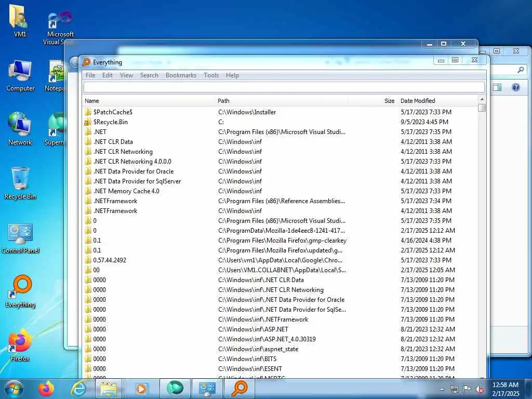Select the Notepad++ desktop shortcut
The width and height of the screenshot is (532, 399).
(56, 75)
